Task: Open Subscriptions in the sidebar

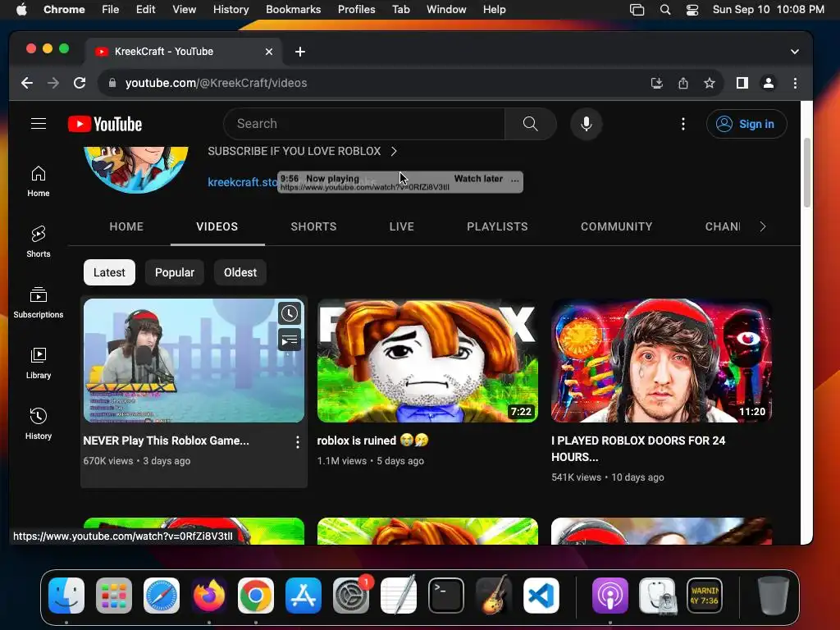Action: [39, 303]
